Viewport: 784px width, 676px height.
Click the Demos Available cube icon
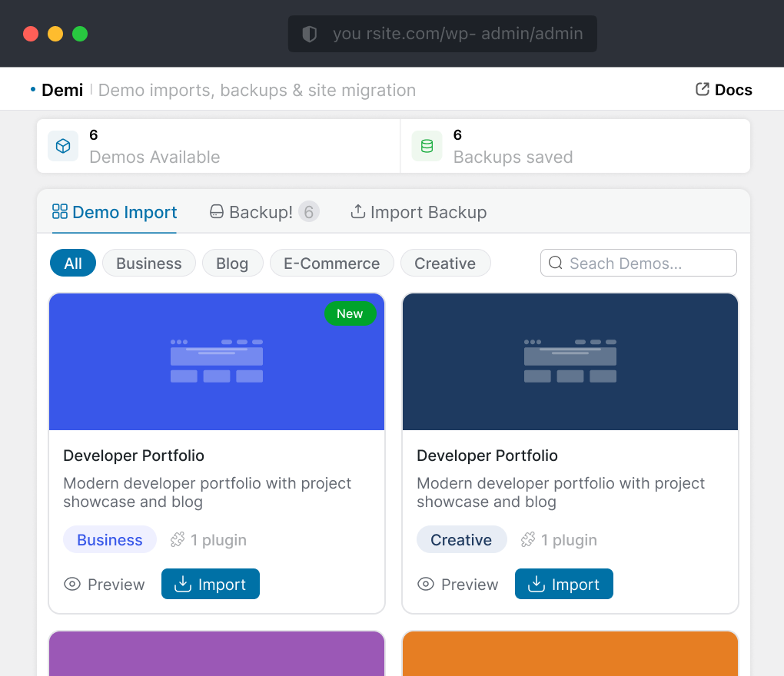pos(63,146)
